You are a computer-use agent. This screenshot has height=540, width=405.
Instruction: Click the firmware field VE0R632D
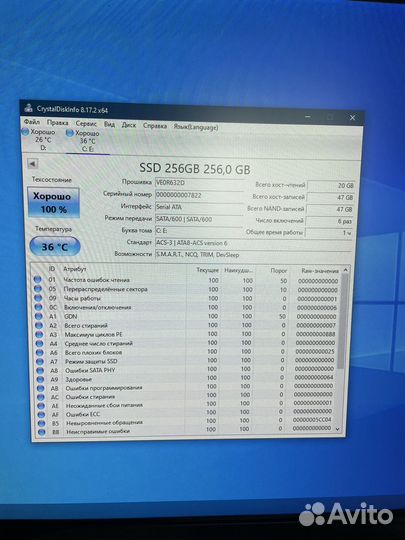coord(199,183)
